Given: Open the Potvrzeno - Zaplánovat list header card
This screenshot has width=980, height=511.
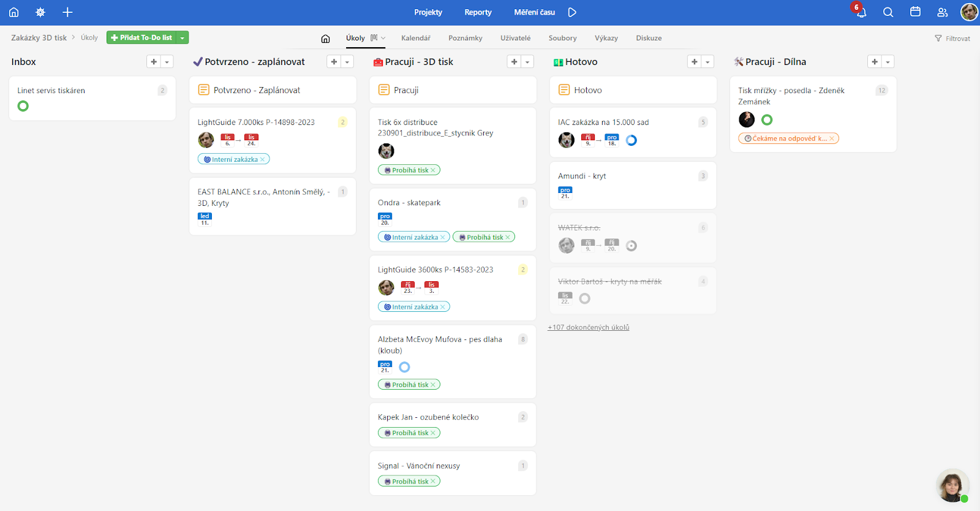Looking at the screenshot, I should click(x=273, y=90).
